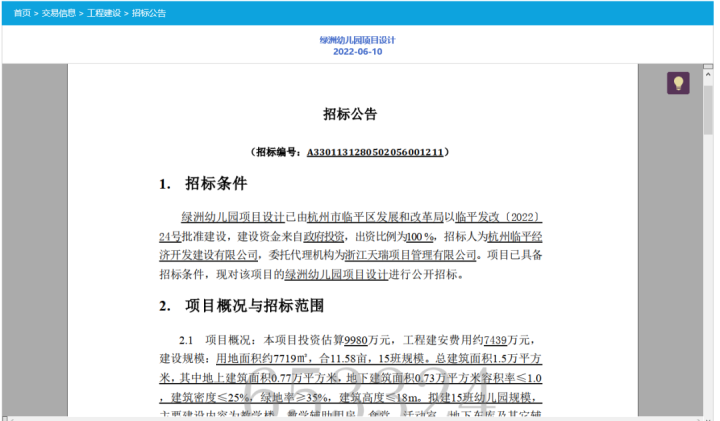The width and height of the screenshot is (720, 421).
Task: Open 工程建设 breadcrumb link
Action: coord(104,13)
